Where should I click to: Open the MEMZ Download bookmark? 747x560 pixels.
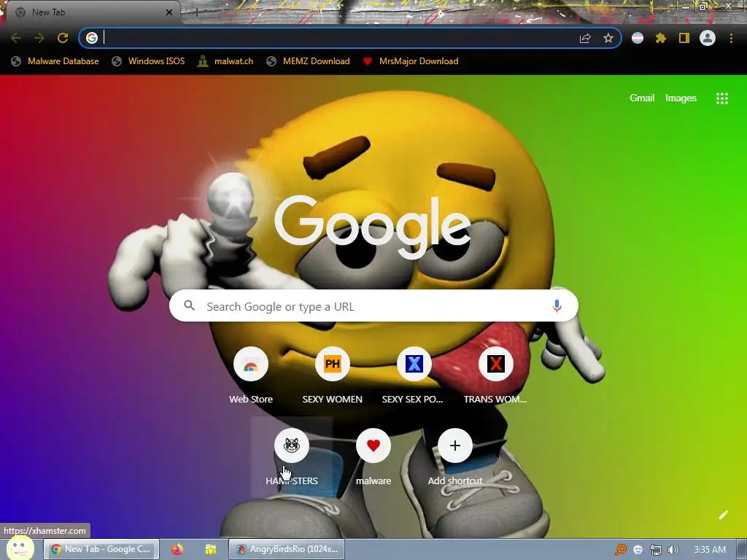point(309,61)
